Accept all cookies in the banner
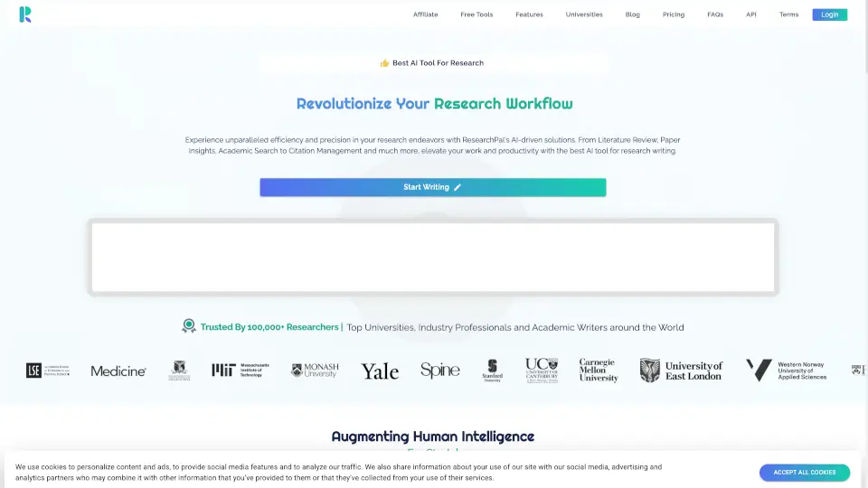Screen dimensions: 868x488 [804, 473]
